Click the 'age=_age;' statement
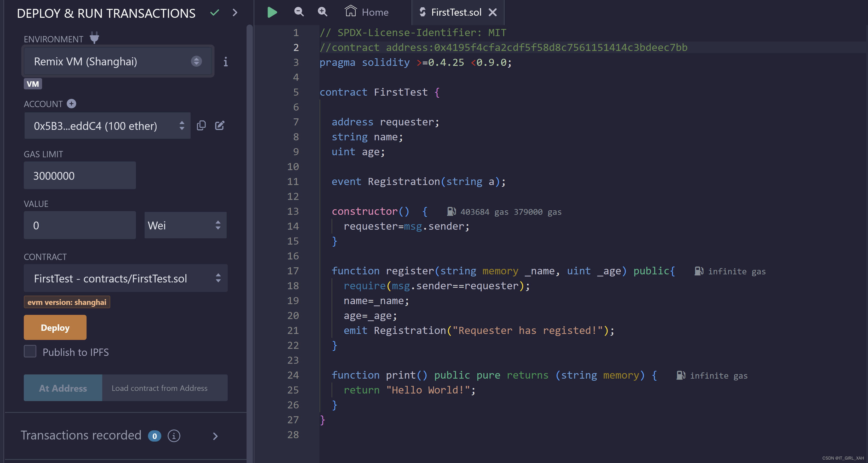This screenshot has height=463, width=868. click(370, 316)
